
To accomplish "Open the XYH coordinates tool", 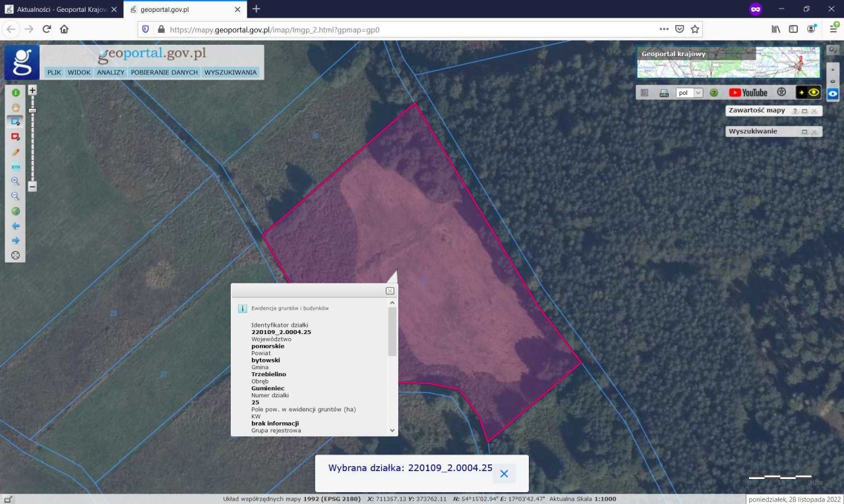I will pyautogui.click(x=16, y=167).
